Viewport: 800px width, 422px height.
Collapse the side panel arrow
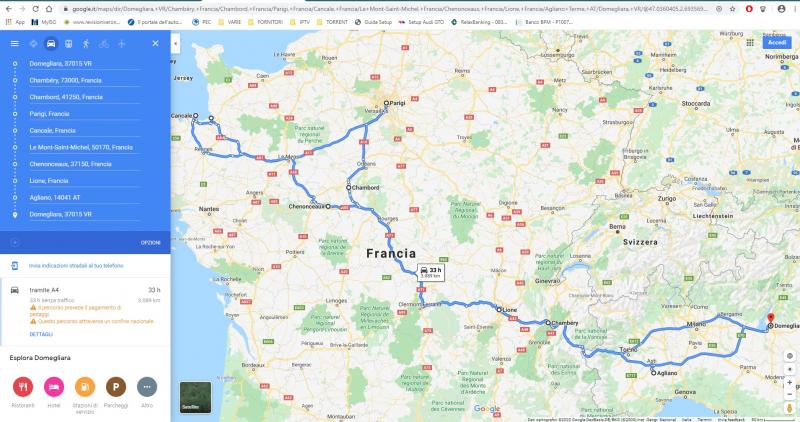[176, 44]
